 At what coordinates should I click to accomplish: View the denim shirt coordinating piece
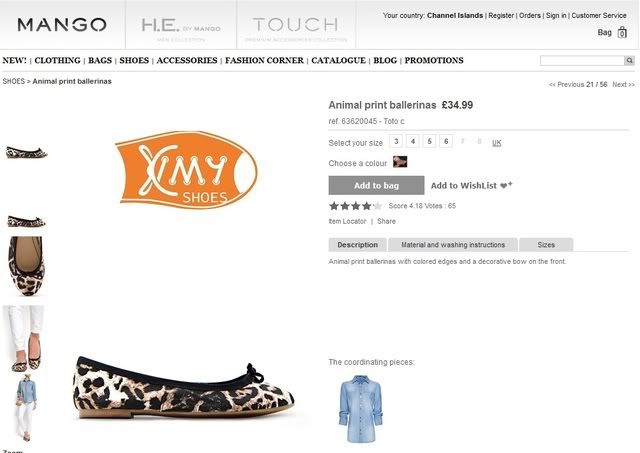[x=360, y=409]
